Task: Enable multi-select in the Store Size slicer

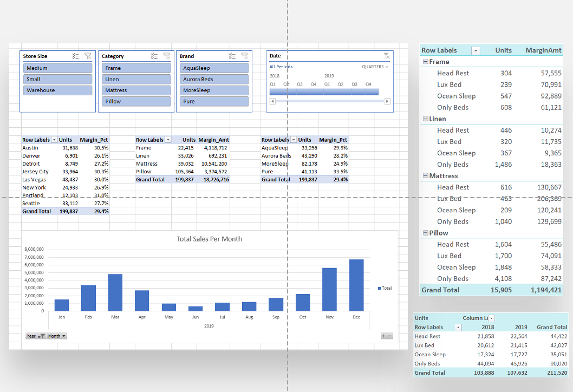Action: [75, 56]
